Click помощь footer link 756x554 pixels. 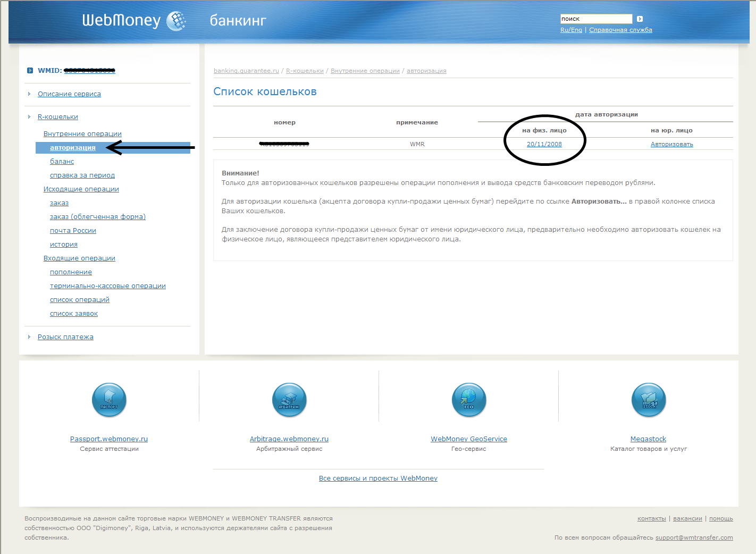[721, 518]
